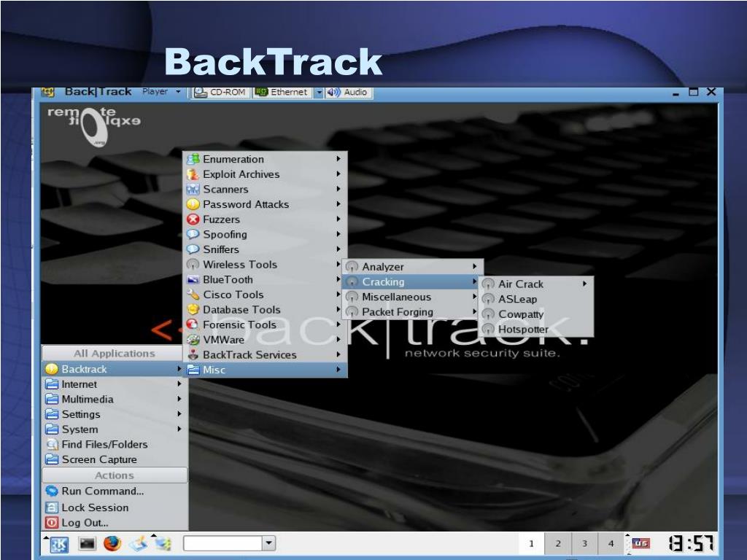Select Wireless Tools in the Backtrack menu
747x560 pixels.
(x=265, y=264)
